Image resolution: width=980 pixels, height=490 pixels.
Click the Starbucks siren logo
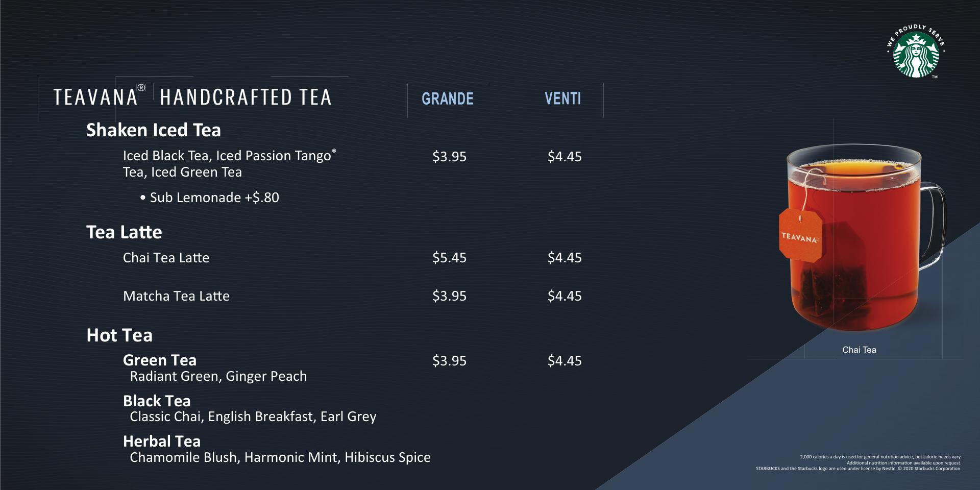[x=916, y=54]
